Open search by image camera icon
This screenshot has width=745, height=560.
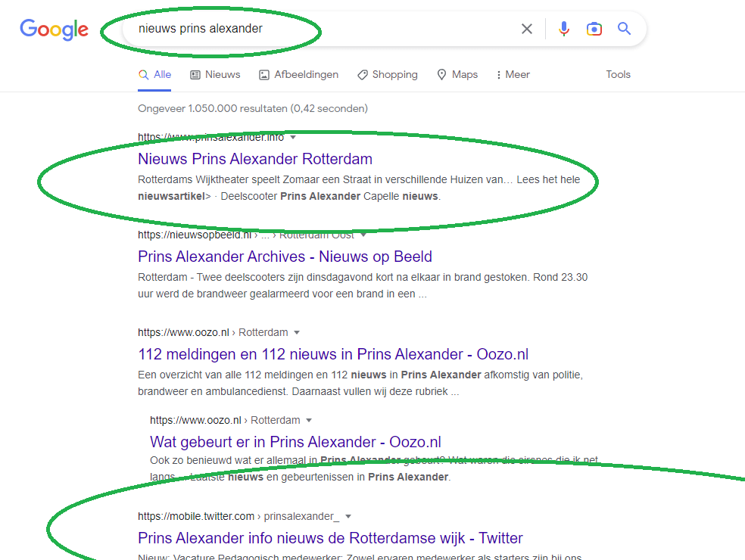coord(594,29)
